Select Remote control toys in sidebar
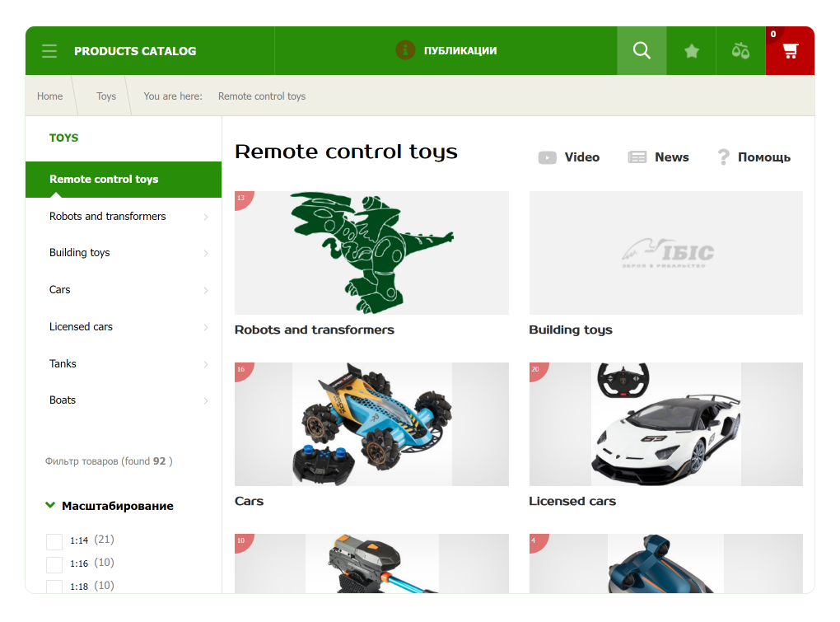The height and width of the screenshot is (622, 840). click(x=124, y=180)
